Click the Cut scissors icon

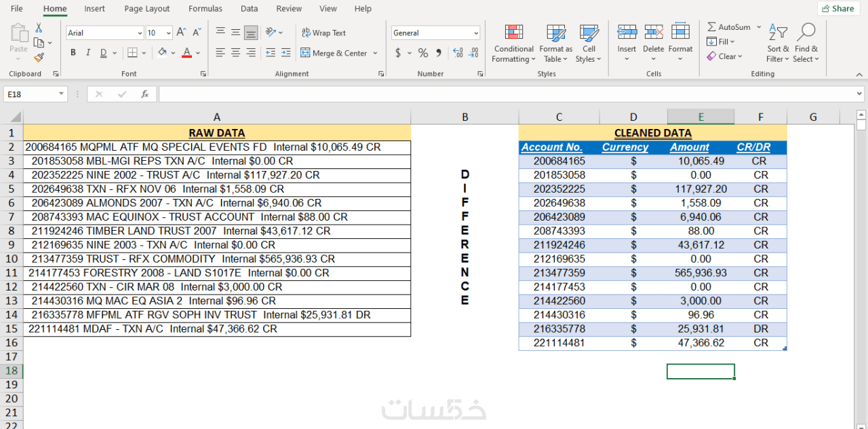[39, 28]
